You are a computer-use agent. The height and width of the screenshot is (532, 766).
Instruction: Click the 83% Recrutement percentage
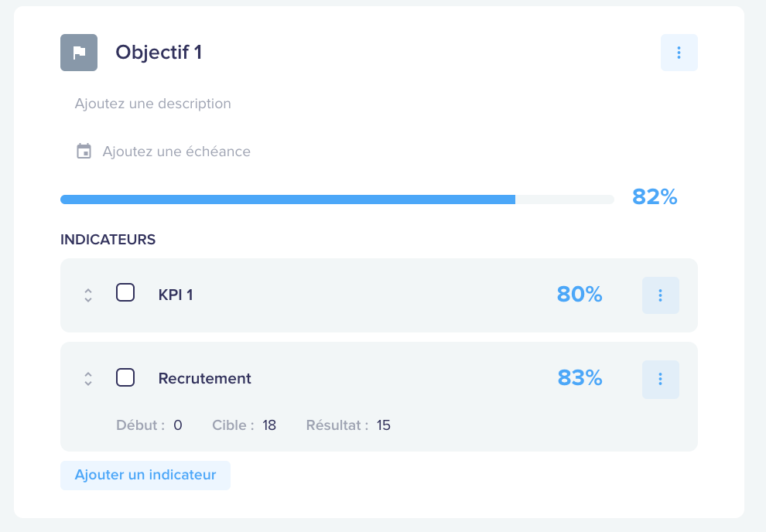click(x=580, y=378)
